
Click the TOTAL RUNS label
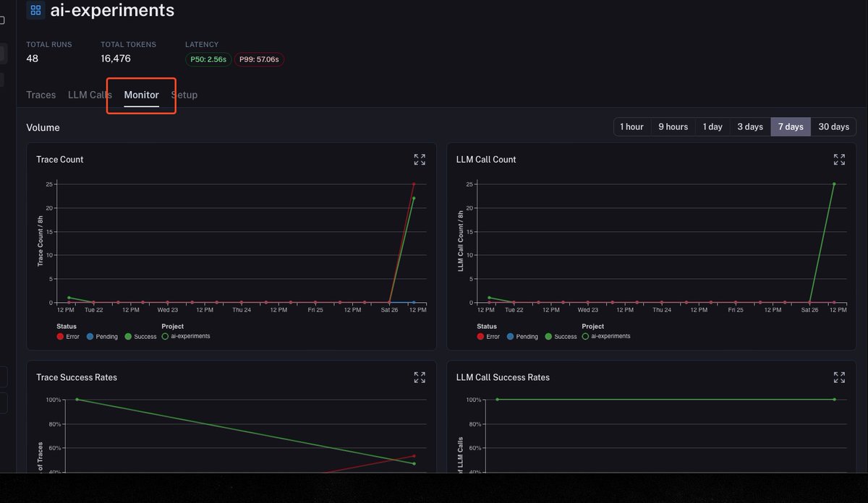[49, 45]
